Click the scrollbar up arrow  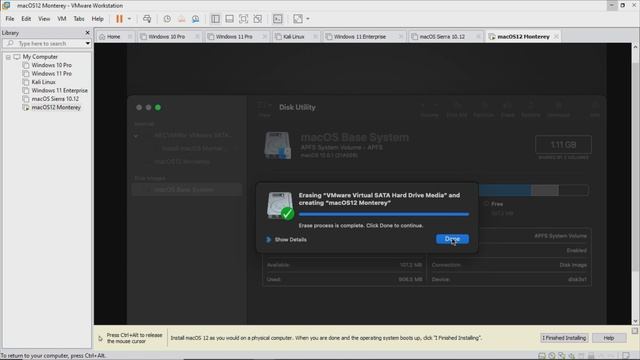click(x=635, y=47)
